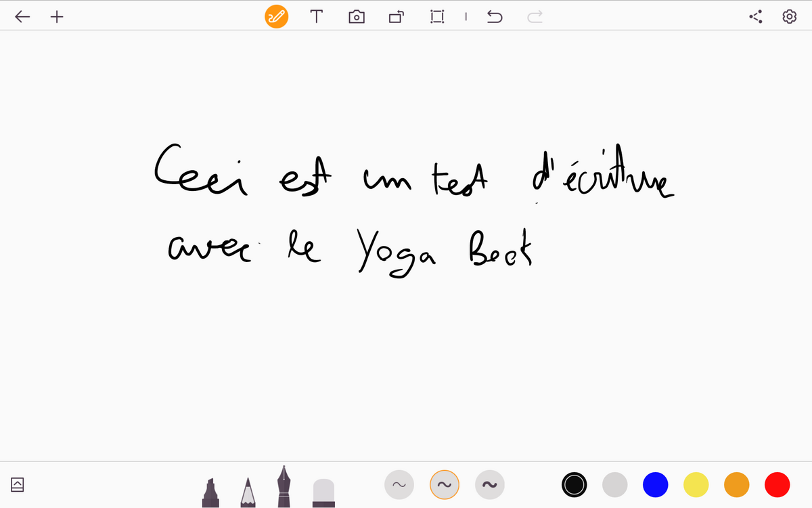Add a new page with plus icon
812x508 pixels.
pos(57,17)
